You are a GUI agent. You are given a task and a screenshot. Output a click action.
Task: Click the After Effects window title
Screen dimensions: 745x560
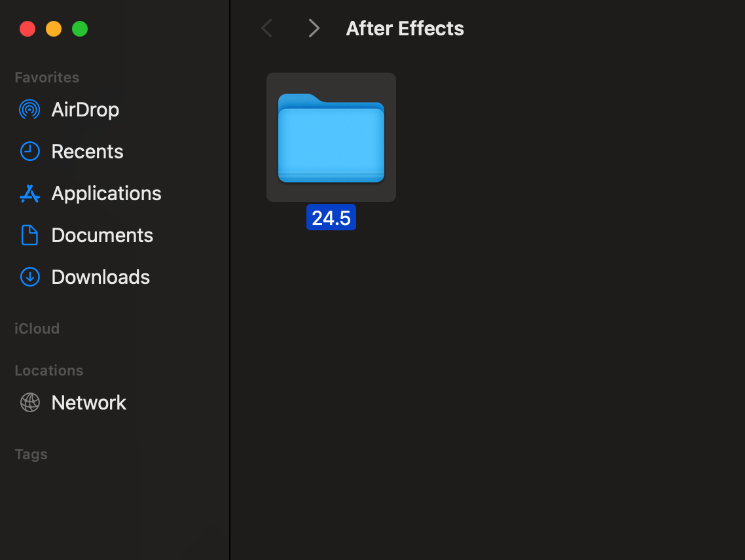pos(405,28)
